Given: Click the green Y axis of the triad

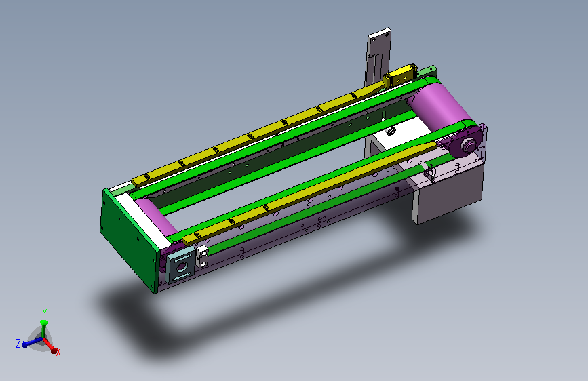Looking at the screenshot, I should pos(44,328).
